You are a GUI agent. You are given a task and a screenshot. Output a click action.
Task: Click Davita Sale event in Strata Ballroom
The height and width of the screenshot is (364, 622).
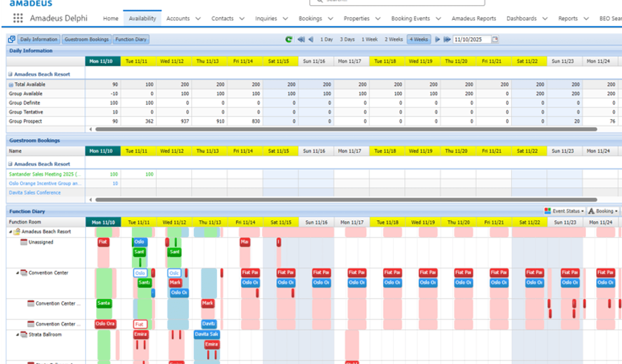pos(207,334)
